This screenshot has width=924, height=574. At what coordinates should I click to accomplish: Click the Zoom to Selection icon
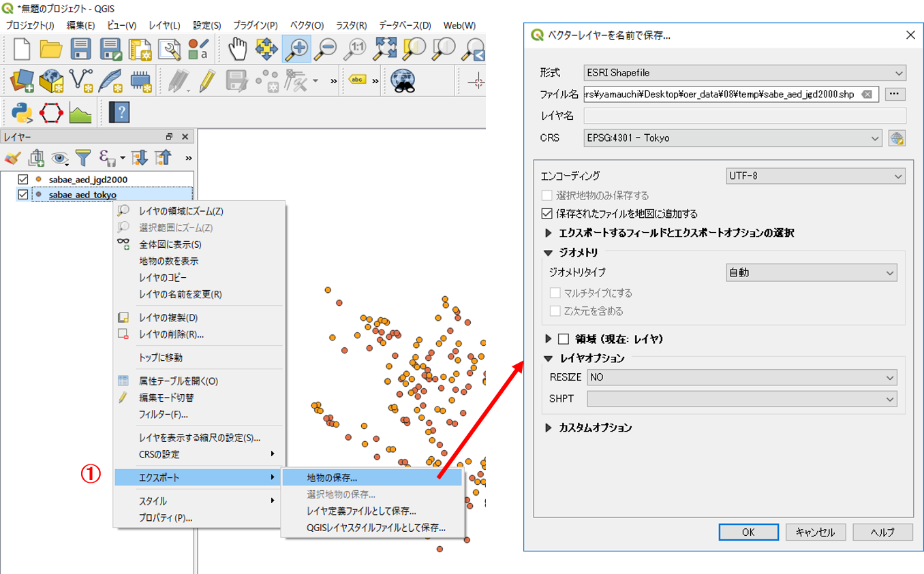pyautogui.click(x=415, y=49)
